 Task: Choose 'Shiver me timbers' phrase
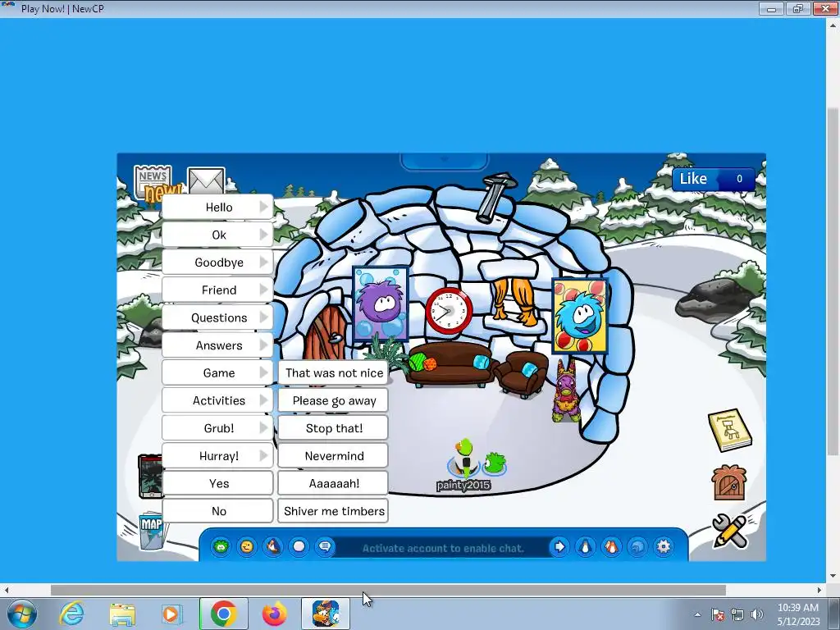coord(333,511)
